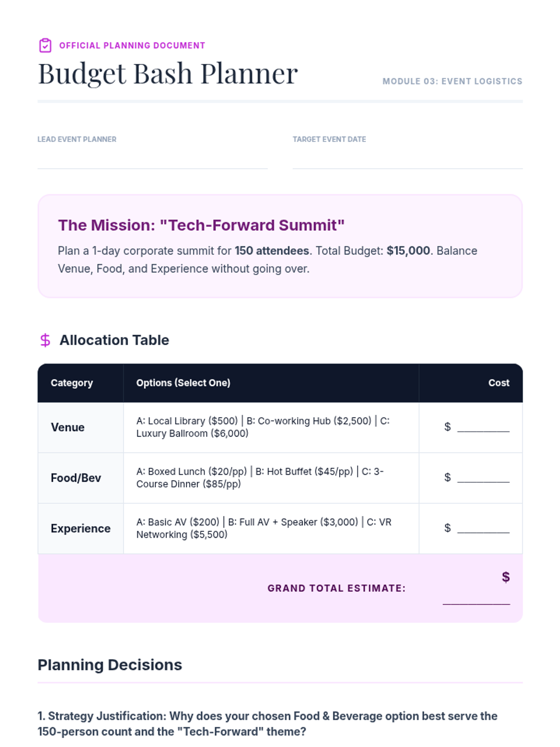Click the Tech-Forward Summit mission heading

[201, 225]
